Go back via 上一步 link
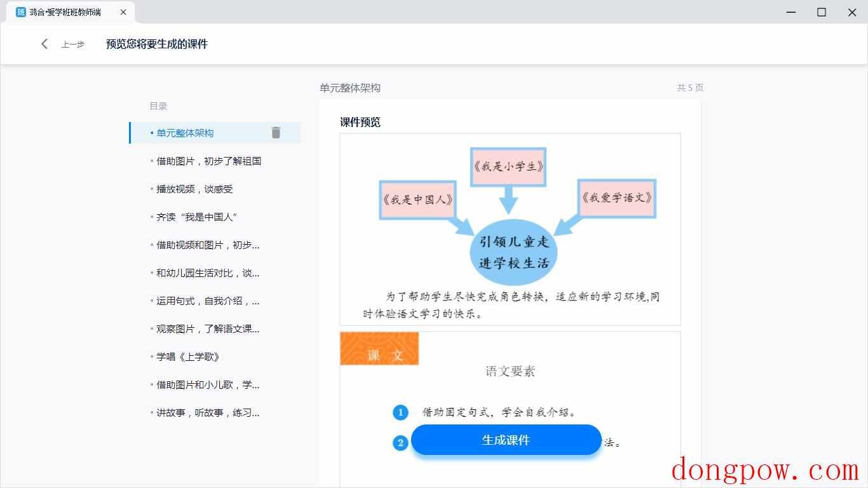Viewport: 868px width, 488px height. tap(72, 44)
